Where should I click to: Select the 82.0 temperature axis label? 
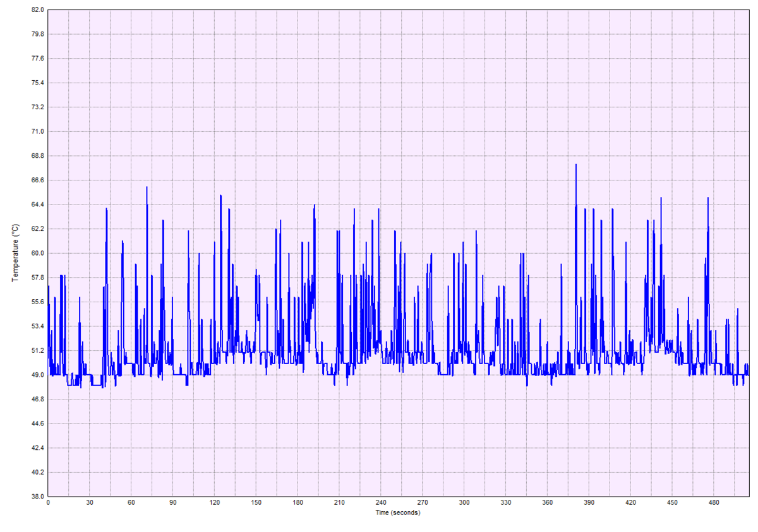pyautogui.click(x=37, y=10)
